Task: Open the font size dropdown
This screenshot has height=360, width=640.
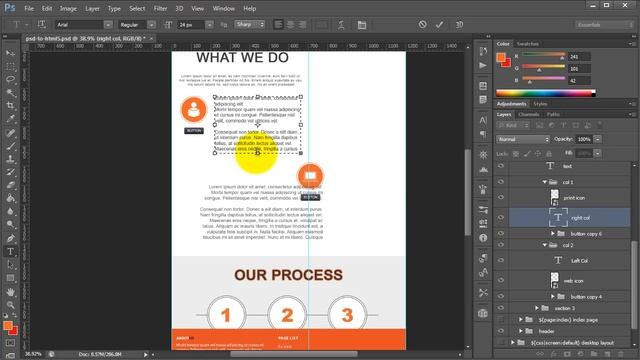Action: (209, 25)
